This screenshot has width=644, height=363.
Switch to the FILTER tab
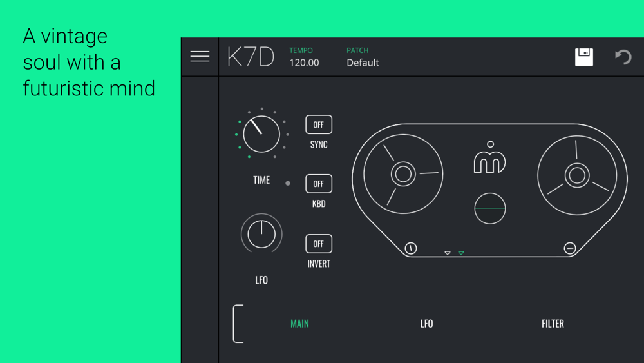pos(553,324)
